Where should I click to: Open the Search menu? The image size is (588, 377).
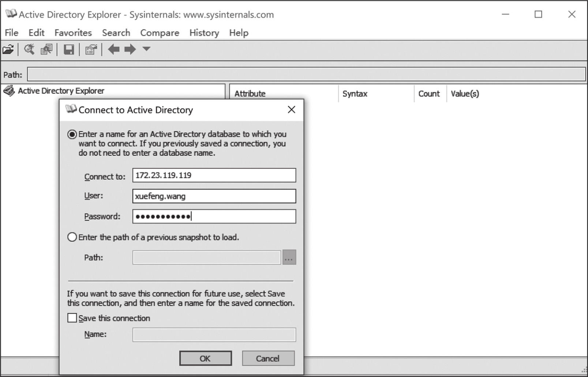[116, 33]
